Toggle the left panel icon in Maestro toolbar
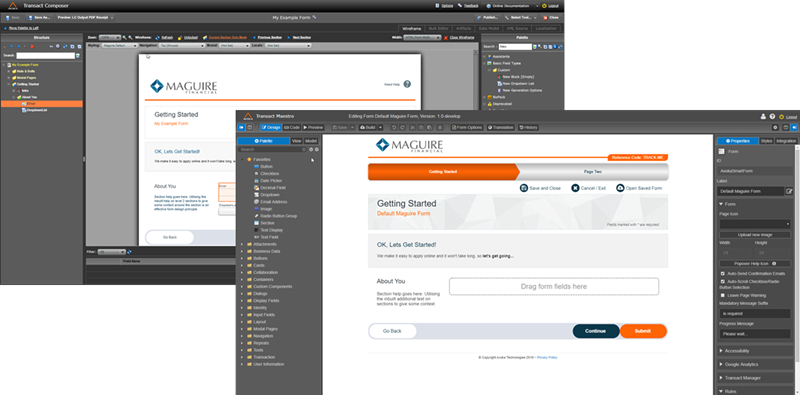 pos(241,127)
